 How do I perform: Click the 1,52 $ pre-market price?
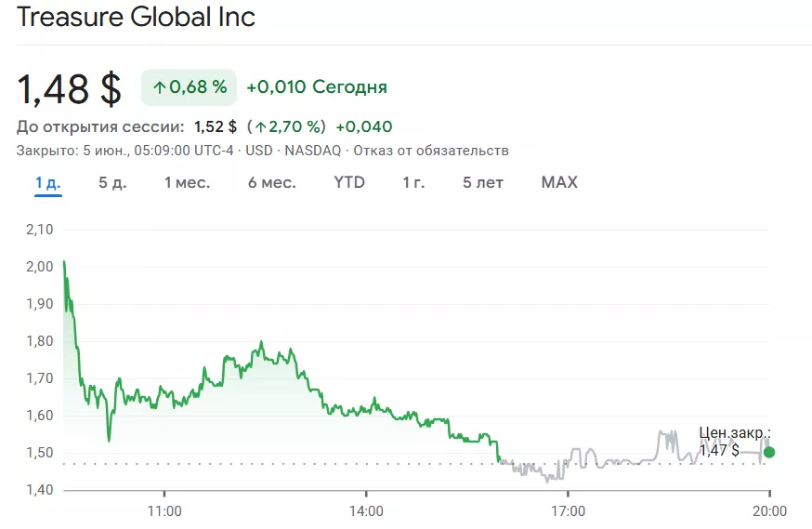[x=216, y=127]
